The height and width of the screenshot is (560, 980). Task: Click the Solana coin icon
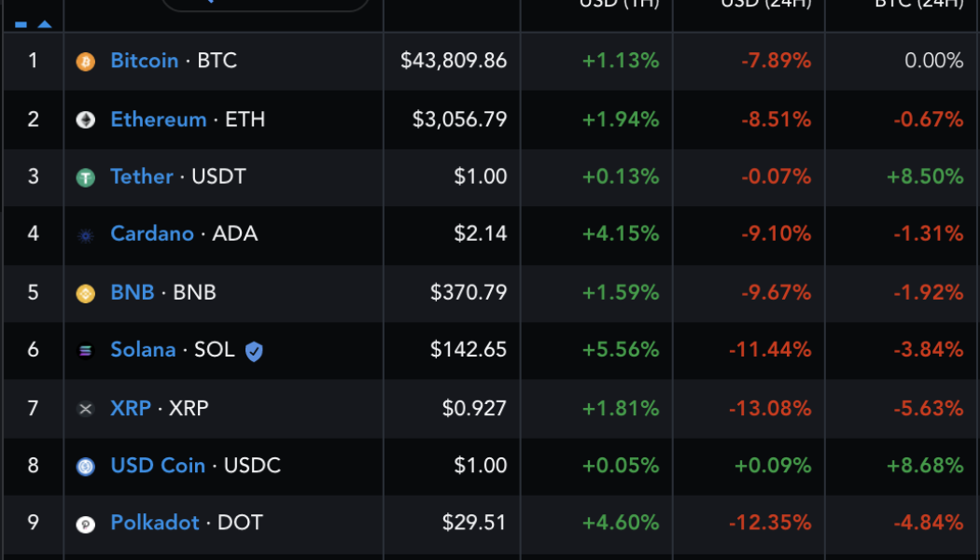point(86,350)
